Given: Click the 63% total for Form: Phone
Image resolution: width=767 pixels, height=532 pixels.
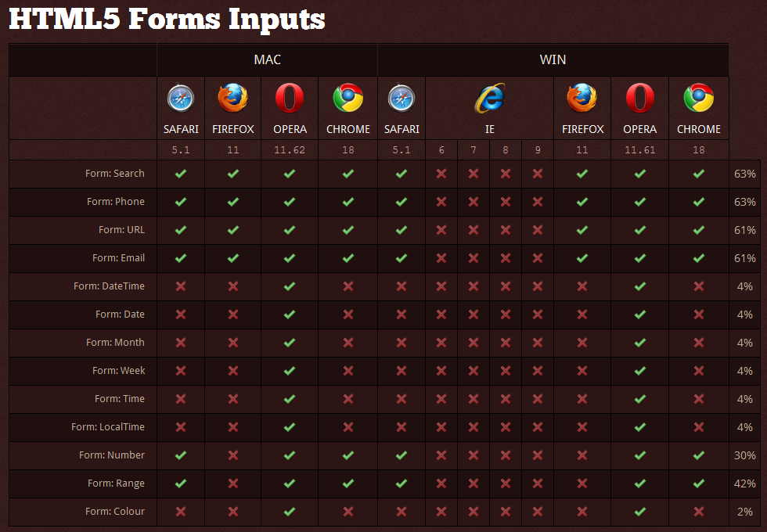Looking at the screenshot, I should click(745, 202).
